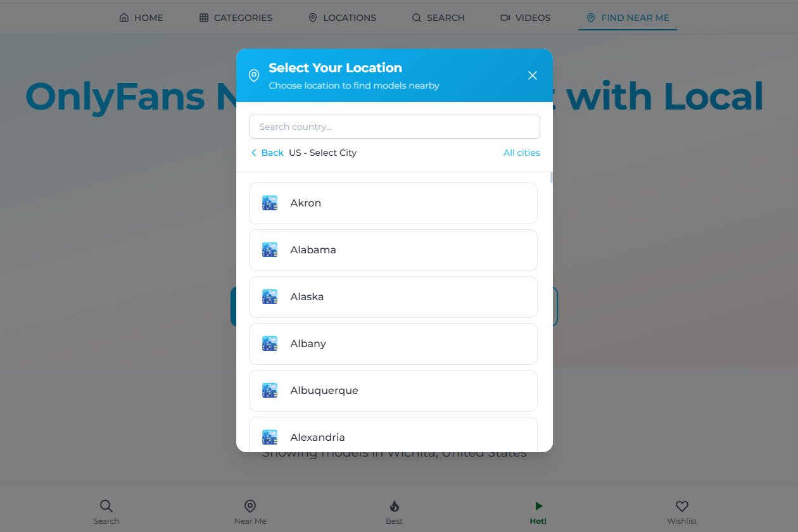Click the city icon next to Alabama
This screenshot has height=532, width=798.
point(270,250)
